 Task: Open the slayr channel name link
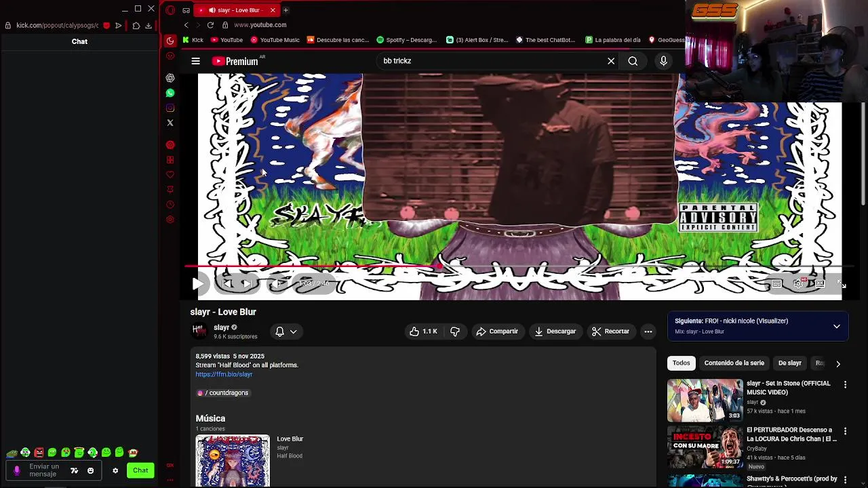point(221,327)
